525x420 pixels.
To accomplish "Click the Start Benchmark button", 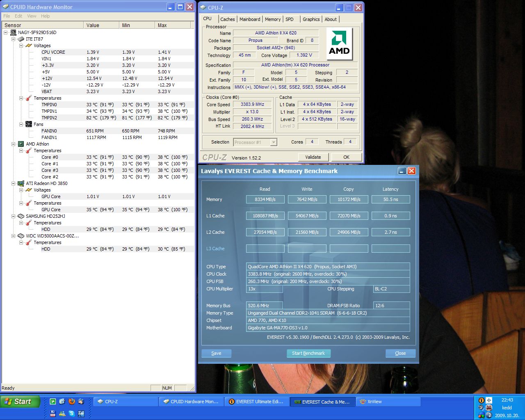I will (308, 353).
